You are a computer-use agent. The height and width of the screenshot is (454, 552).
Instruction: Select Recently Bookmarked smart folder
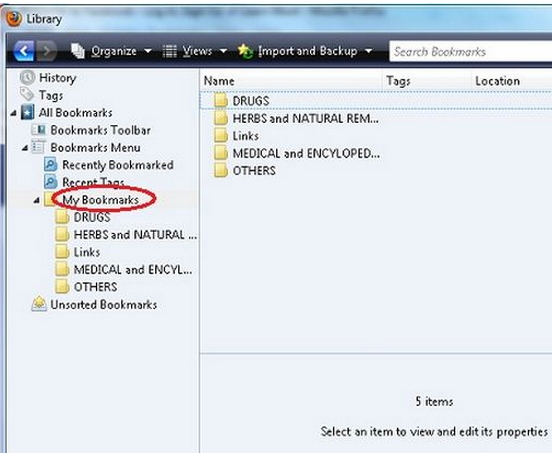pos(118,165)
